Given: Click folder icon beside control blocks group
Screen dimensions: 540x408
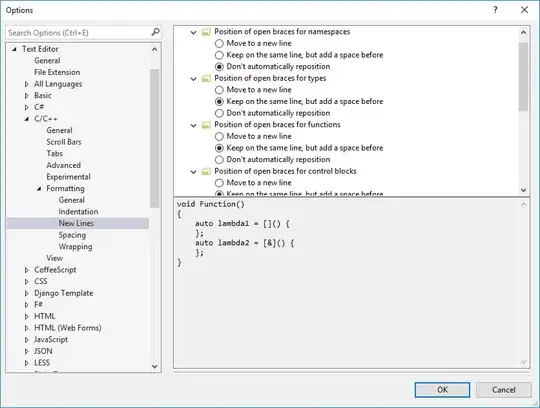Looking at the screenshot, I should [x=206, y=171].
